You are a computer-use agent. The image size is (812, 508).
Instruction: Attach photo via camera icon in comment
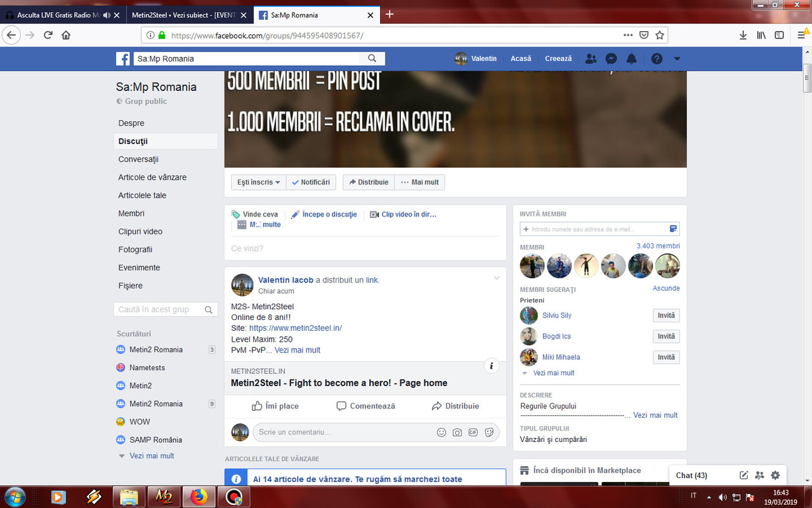[x=457, y=432]
